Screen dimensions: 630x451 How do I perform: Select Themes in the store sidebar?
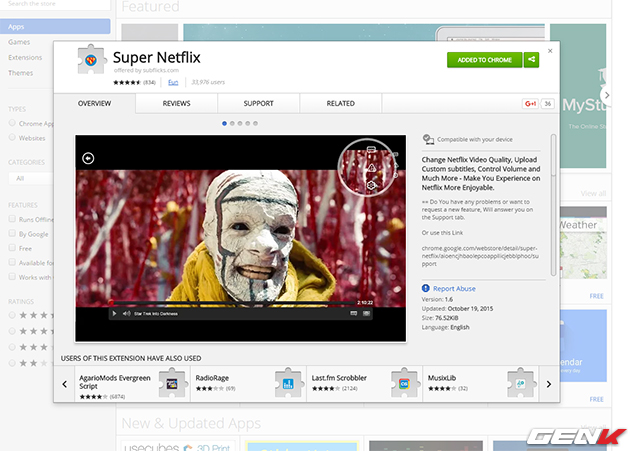coord(20,73)
